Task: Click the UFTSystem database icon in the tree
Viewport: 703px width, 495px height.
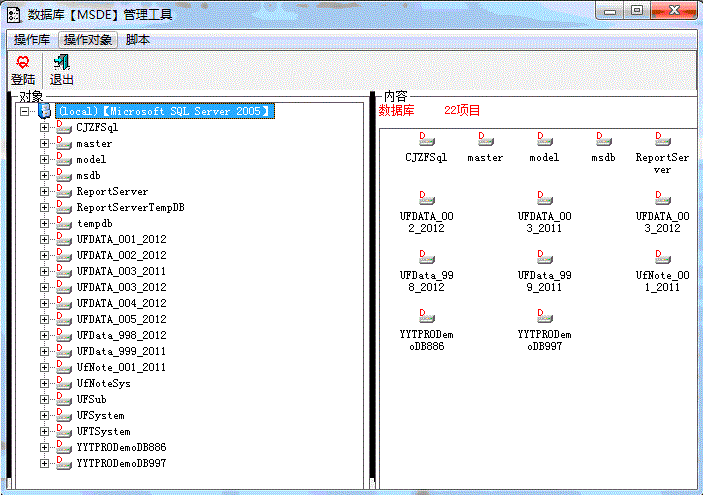Action: pos(64,431)
